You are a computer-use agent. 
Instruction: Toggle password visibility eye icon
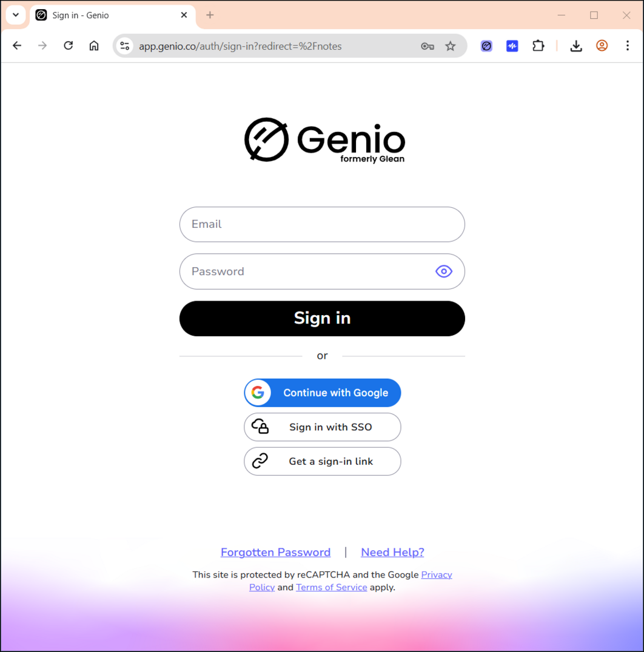coord(443,271)
